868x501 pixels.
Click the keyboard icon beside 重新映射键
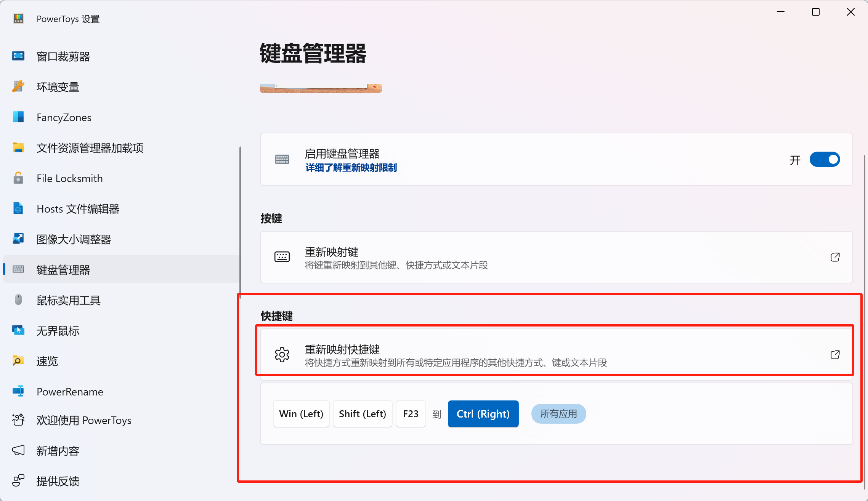point(282,257)
